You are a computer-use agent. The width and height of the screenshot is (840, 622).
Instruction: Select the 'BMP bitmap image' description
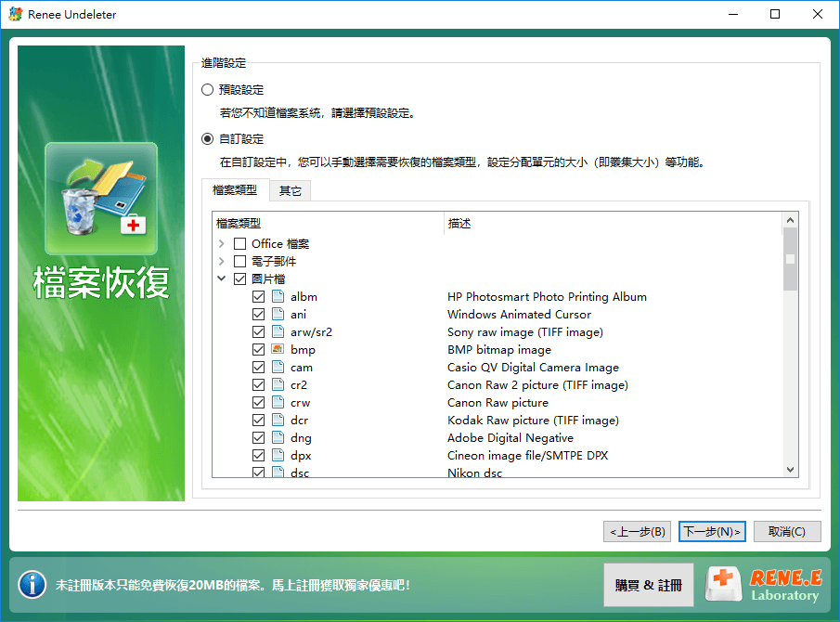click(x=499, y=349)
